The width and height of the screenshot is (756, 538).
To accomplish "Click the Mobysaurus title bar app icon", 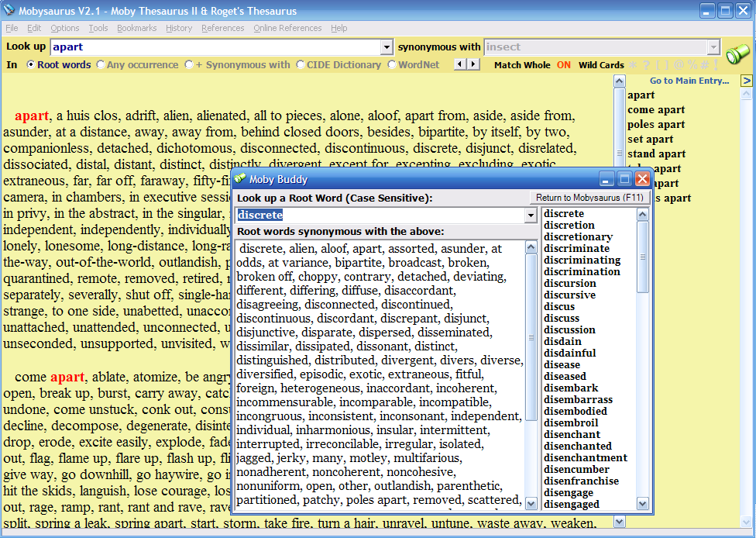I will pos(9,10).
